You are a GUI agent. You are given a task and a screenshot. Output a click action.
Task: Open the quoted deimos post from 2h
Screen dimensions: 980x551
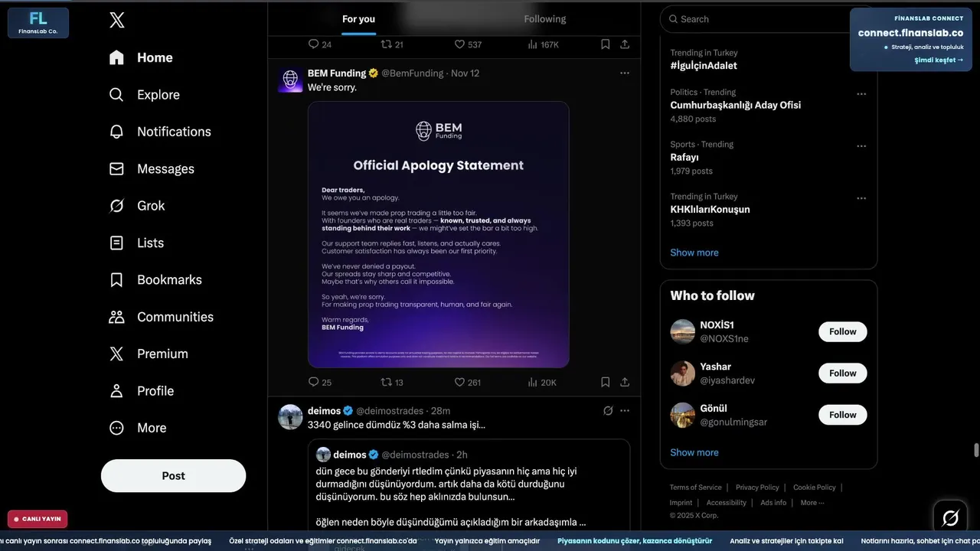pos(469,484)
